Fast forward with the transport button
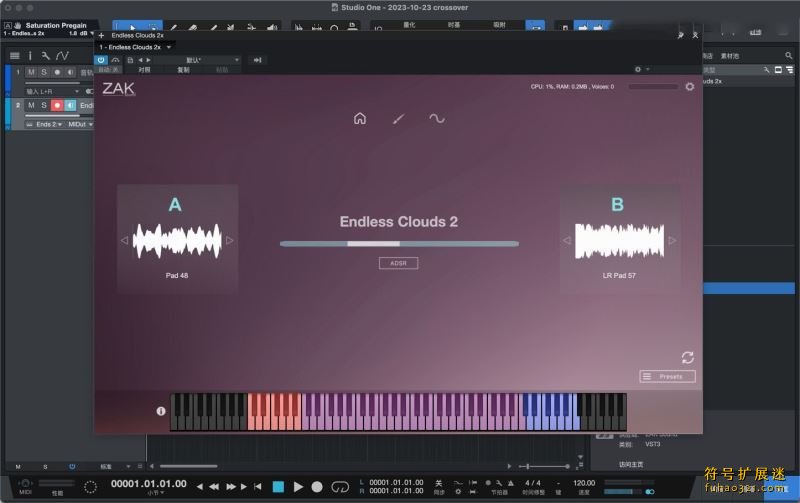Screen dimensions: 800x503 pyautogui.click(x=231, y=487)
